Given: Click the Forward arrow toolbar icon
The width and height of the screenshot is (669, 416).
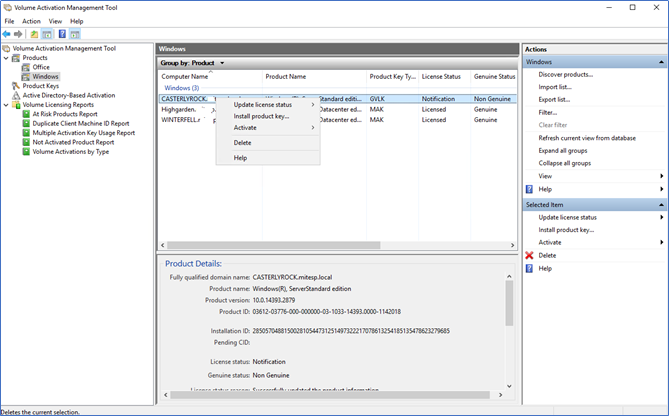Looking at the screenshot, I should 18,34.
